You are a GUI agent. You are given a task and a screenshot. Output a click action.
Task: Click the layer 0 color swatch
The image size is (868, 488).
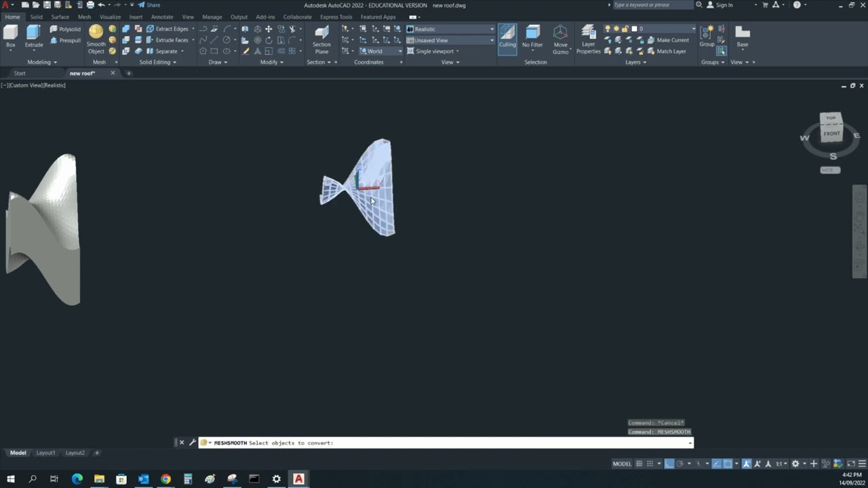pos(634,29)
